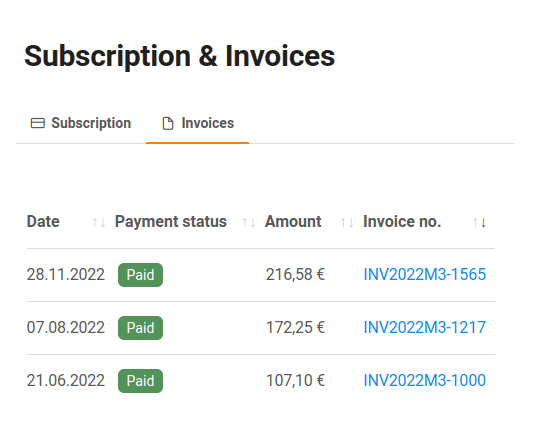Click the document icon beside Invoices
This screenshot has width=533, height=429.
(x=168, y=123)
